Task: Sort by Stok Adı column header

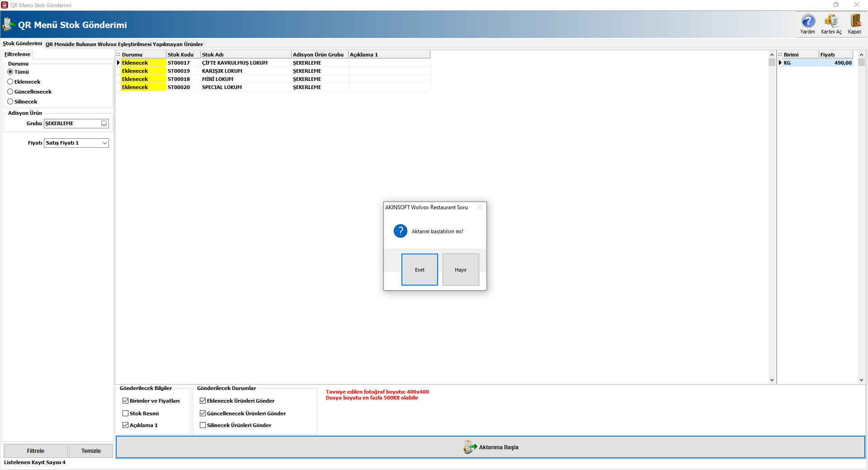Action: click(x=246, y=55)
